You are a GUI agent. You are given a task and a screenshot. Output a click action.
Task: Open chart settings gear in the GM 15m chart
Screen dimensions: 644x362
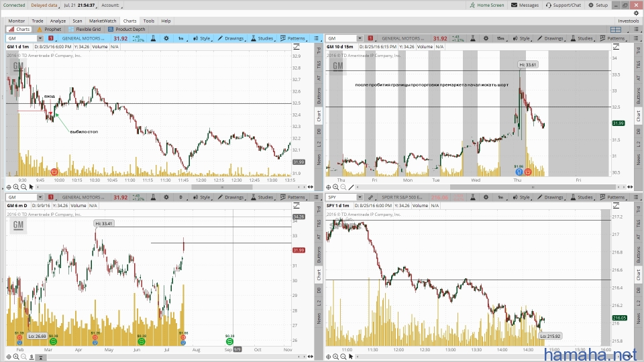pyautogui.click(x=486, y=38)
